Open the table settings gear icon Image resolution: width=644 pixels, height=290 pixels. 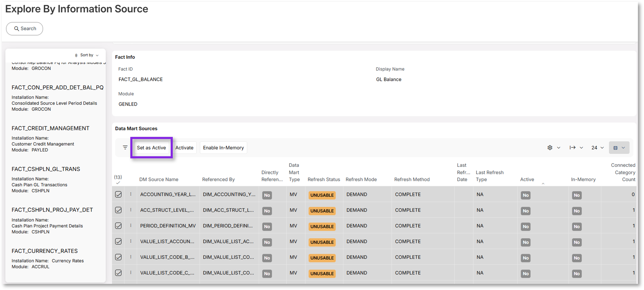(x=550, y=148)
